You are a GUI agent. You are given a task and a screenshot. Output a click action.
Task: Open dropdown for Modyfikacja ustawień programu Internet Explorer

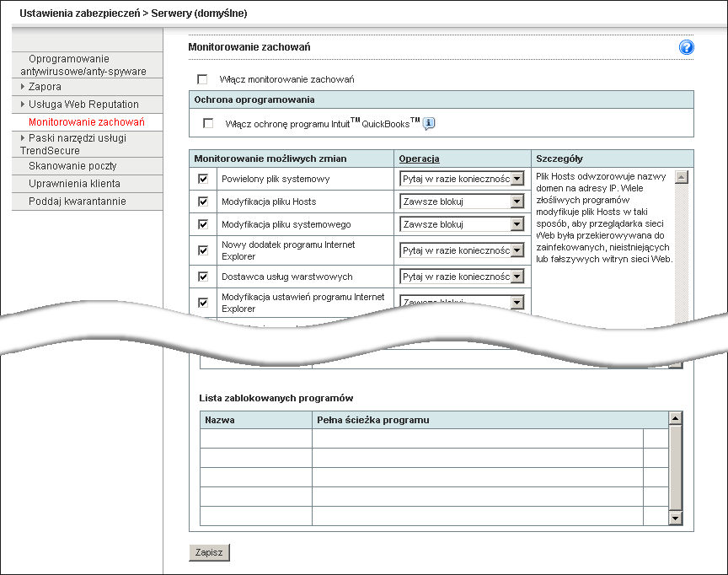[462, 302]
